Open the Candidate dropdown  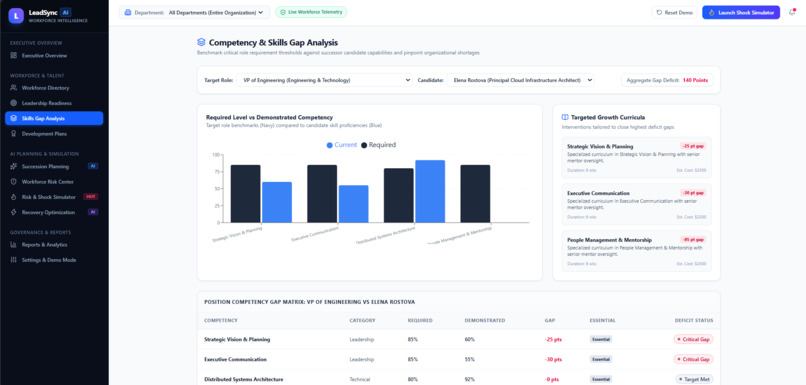520,80
